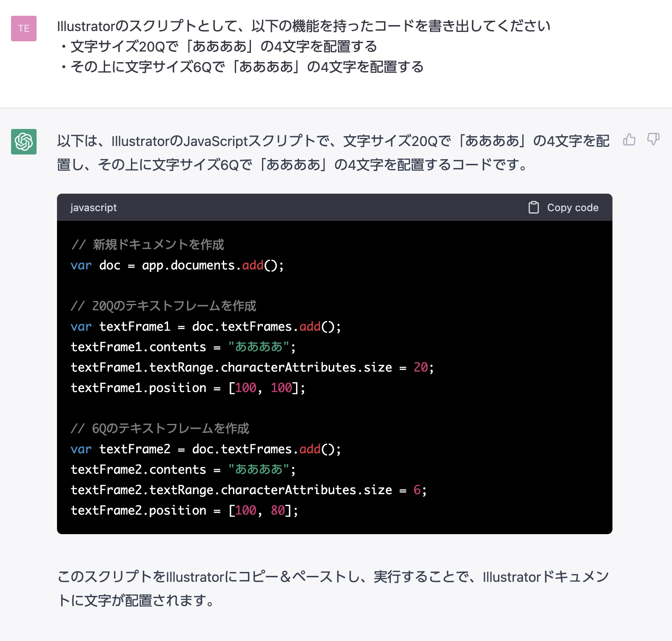Click line 'var textFrame2 = doc.textFrames.add();'

point(206,449)
